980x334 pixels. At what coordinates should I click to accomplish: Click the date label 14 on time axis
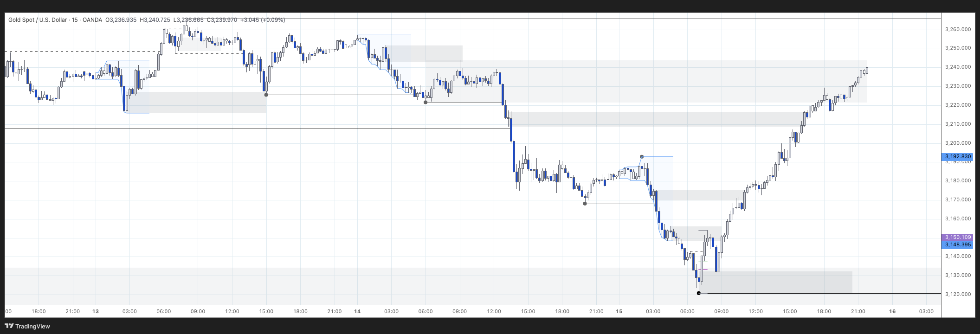(357, 311)
